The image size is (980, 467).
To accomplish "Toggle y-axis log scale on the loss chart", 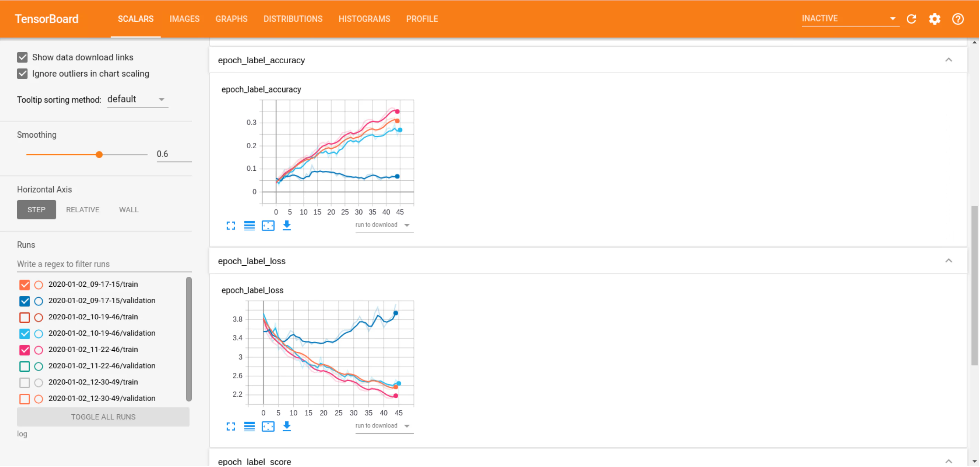I will (x=249, y=427).
